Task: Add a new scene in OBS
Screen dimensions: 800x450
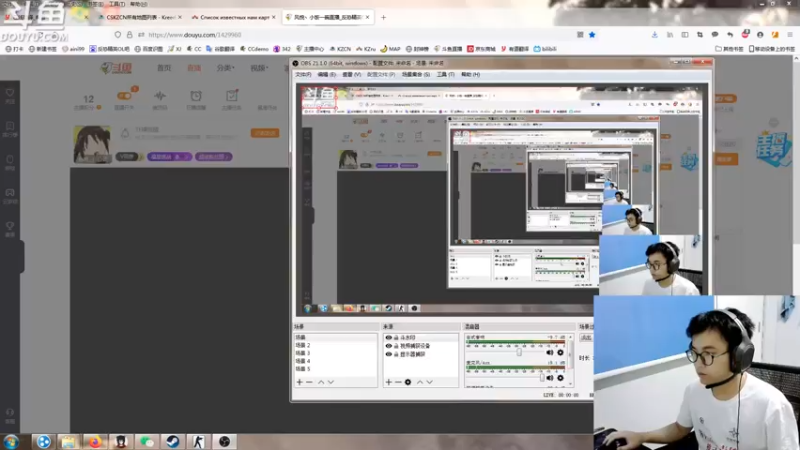Action: (299, 382)
